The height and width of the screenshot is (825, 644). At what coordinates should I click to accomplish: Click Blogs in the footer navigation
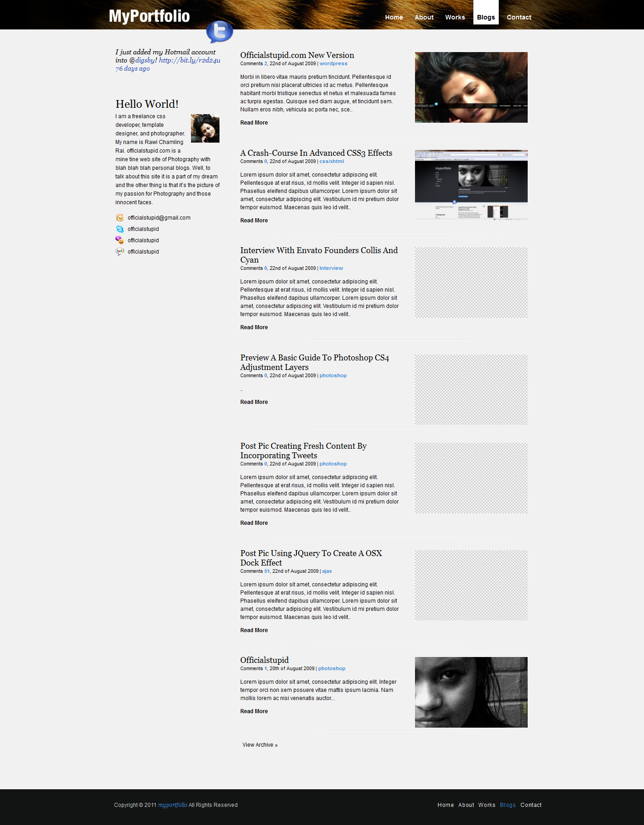coord(508,805)
